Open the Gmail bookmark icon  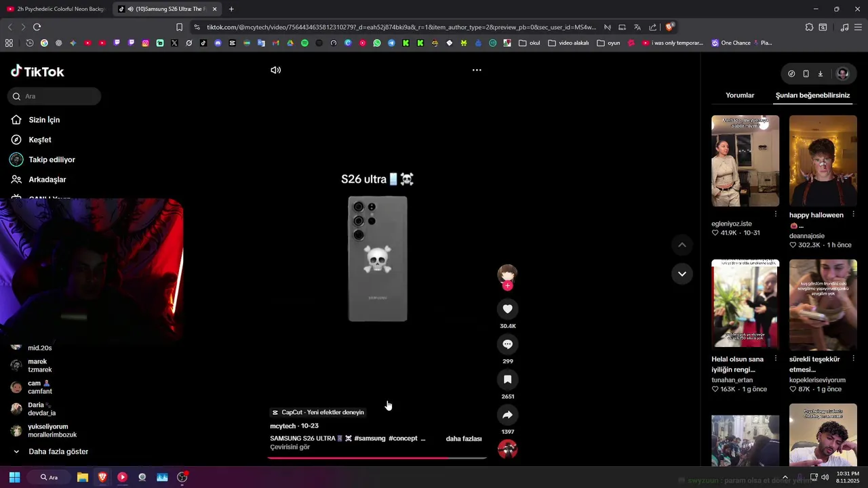coord(275,43)
